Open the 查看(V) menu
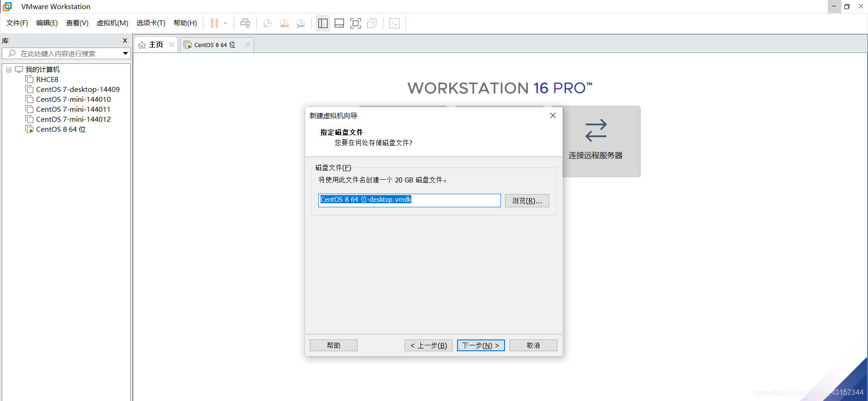868x401 pixels. coord(77,23)
